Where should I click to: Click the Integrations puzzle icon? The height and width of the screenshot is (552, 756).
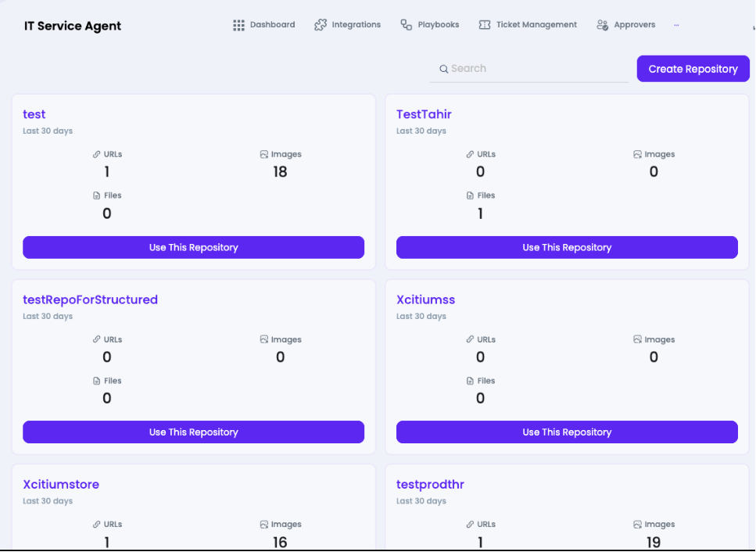point(321,24)
